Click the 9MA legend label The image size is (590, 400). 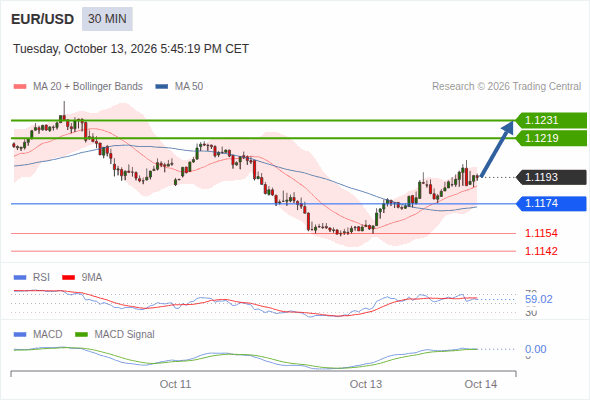[x=92, y=277]
